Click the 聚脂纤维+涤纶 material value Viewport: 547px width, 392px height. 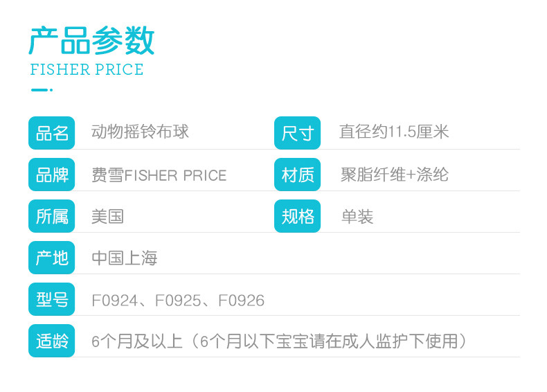394,175
